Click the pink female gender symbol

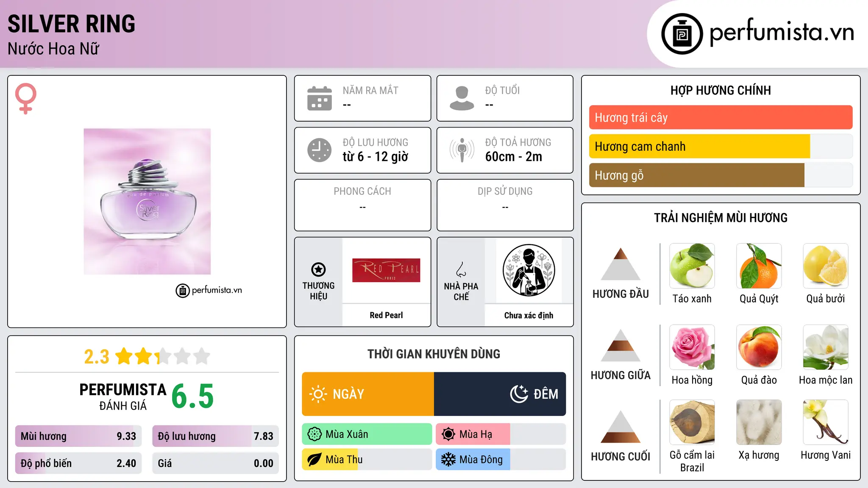(26, 99)
